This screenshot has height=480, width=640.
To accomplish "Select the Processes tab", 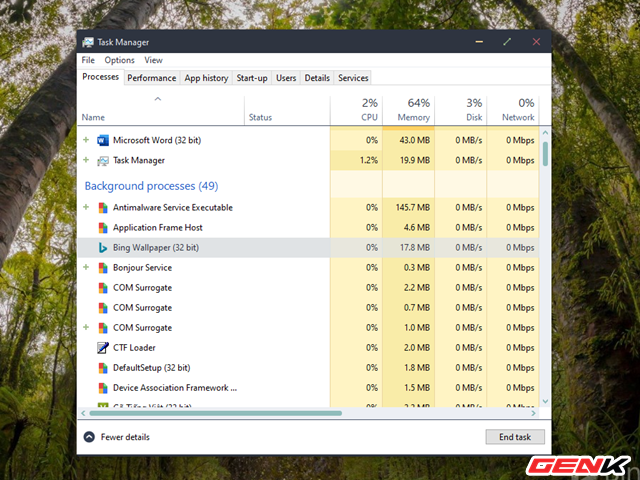I will coord(100,77).
